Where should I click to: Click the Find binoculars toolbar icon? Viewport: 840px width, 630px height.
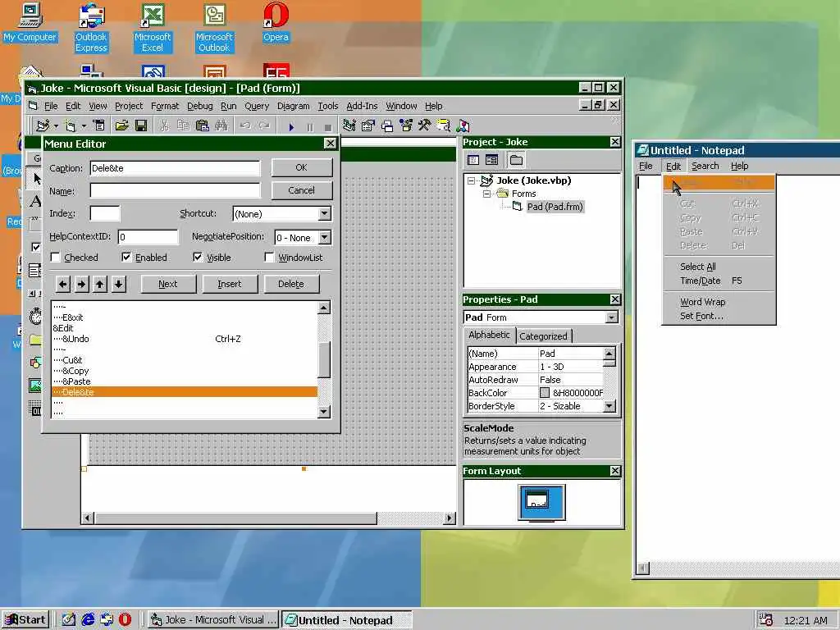coord(221,126)
